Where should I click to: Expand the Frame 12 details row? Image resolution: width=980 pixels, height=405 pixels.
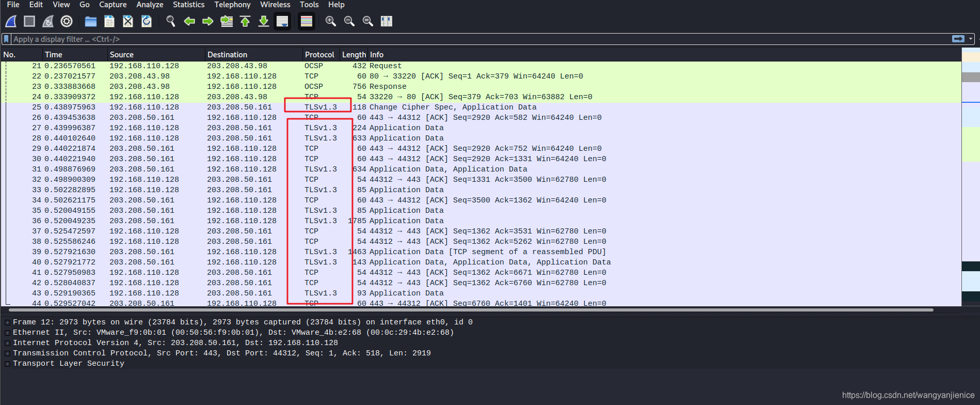pyautogui.click(x=7, y=322)
